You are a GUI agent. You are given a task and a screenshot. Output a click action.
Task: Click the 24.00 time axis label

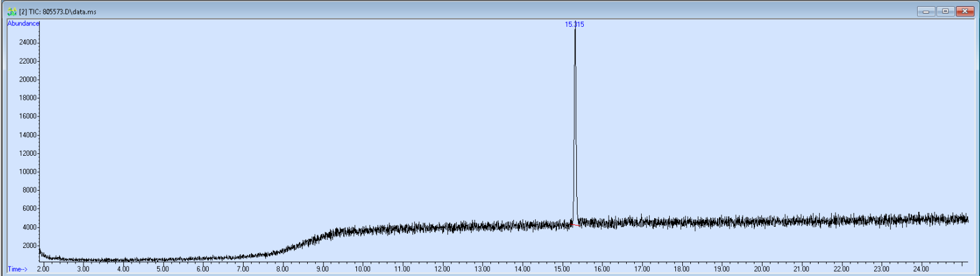pos(921,269)
